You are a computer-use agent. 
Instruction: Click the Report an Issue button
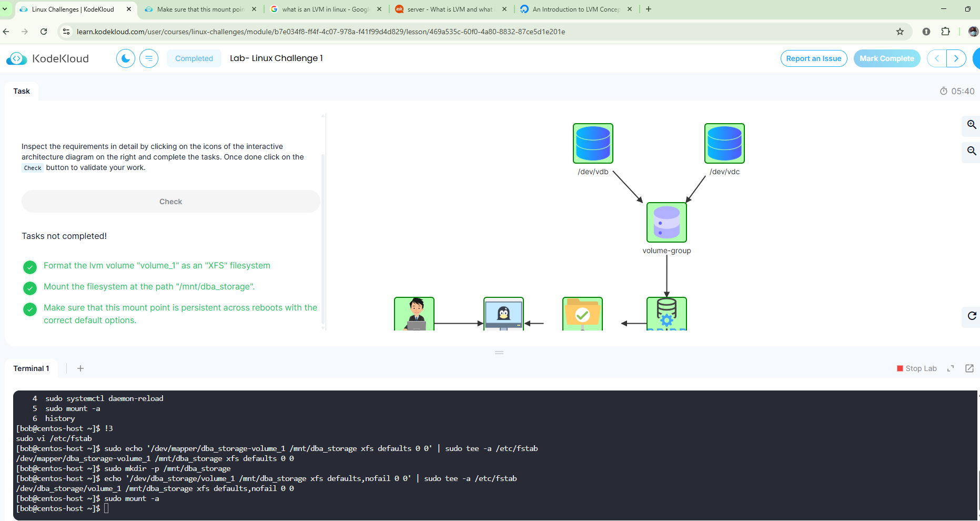(814, 58)
